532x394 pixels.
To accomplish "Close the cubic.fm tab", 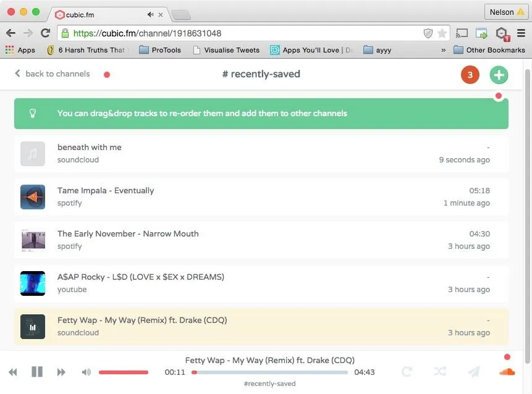I will pyautogui.click(x=161, y=15).
